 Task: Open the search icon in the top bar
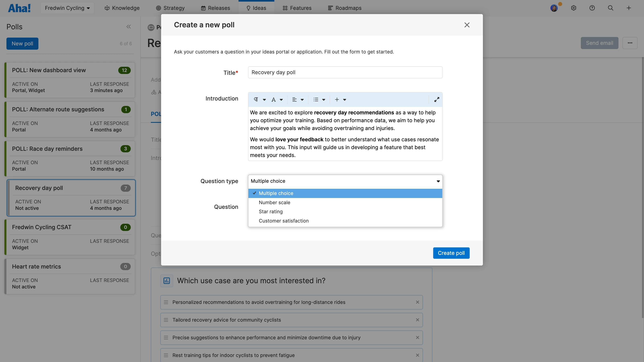pyautogui.click(x=611, y=8)
